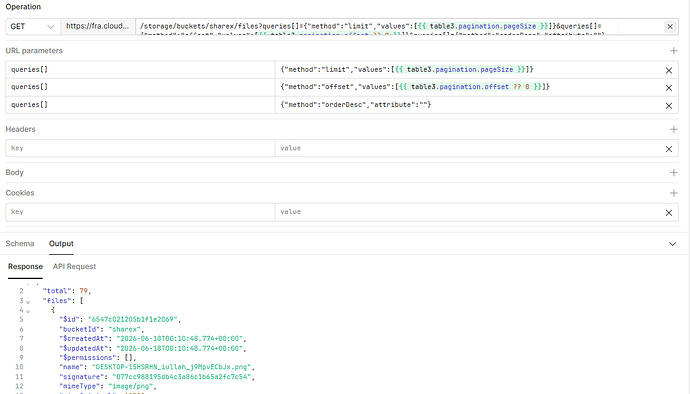Open the API Request tab
690x394 pixels.
pos(74,266)
